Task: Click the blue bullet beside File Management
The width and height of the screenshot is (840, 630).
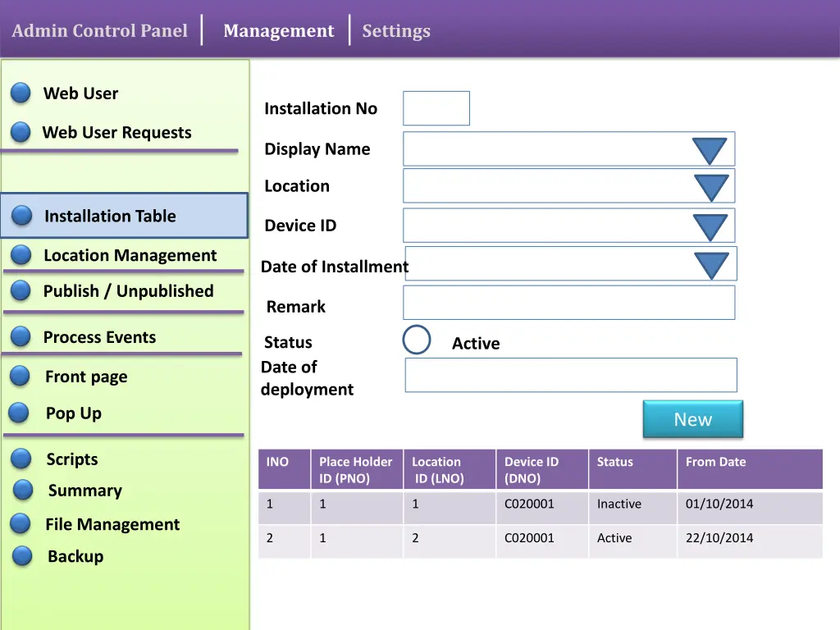Action: 21,523
